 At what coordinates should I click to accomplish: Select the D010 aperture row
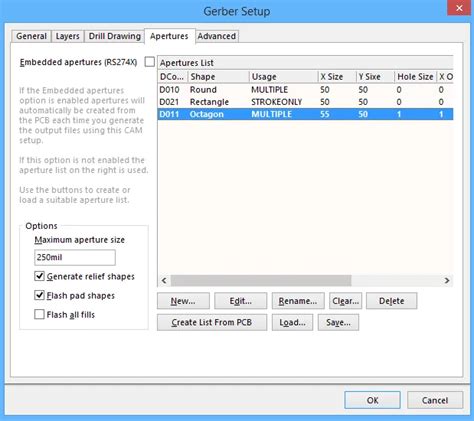click(305, 90)
